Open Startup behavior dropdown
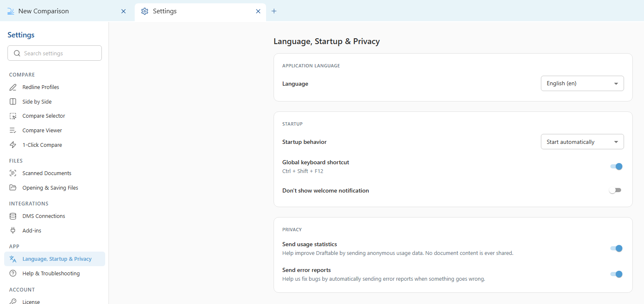The image size is (644, 304). point(582,142)
